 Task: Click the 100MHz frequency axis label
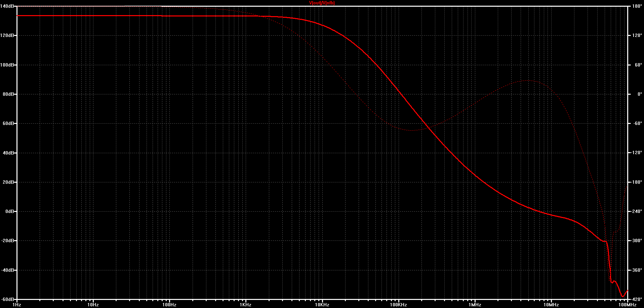click(628, 305)
